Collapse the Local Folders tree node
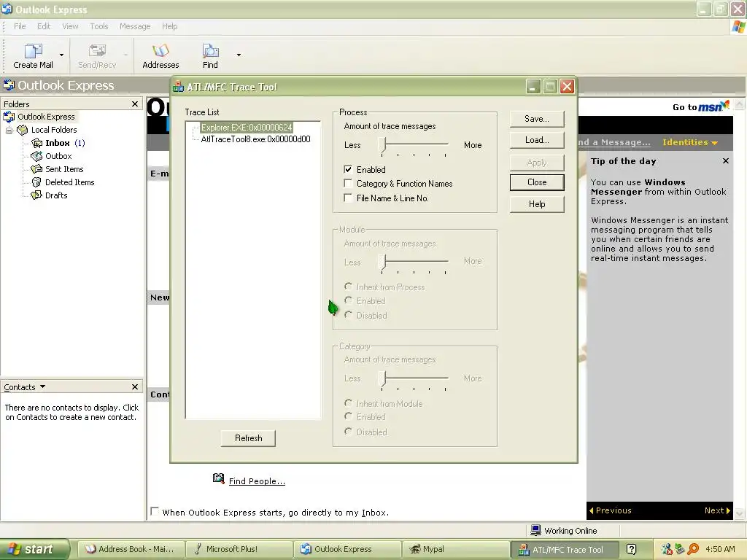This screenshot has height=560, width=747. pyautogui.click(x=9, y=130)
